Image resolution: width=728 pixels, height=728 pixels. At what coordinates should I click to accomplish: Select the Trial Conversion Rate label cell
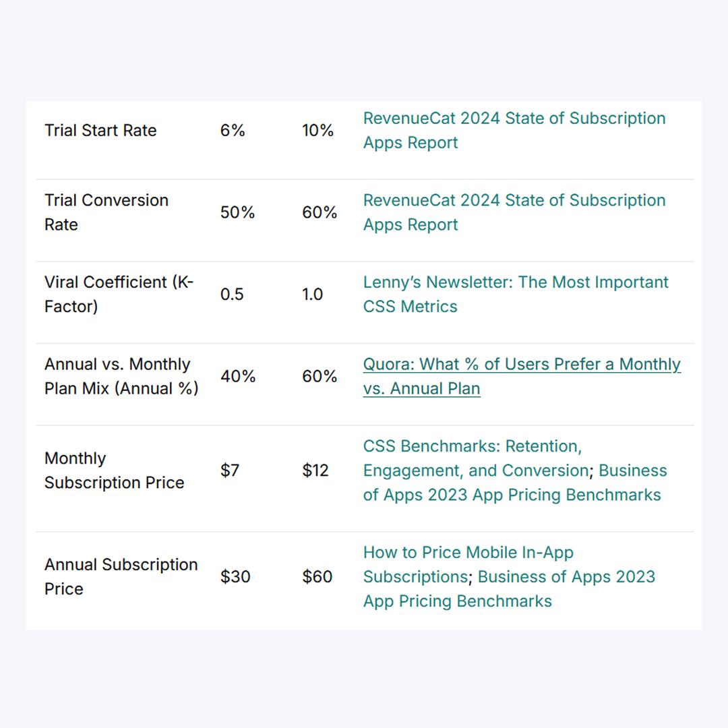tap(107, 212)
